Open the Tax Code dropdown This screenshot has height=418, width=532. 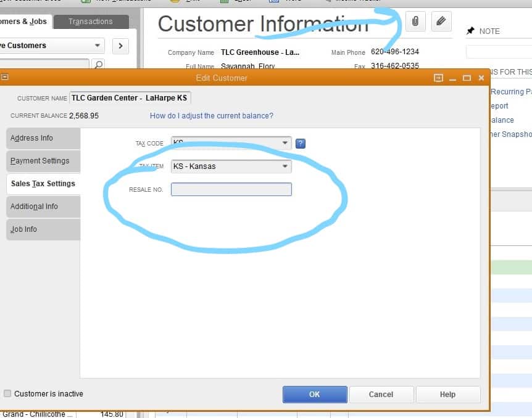click(285, 142)
